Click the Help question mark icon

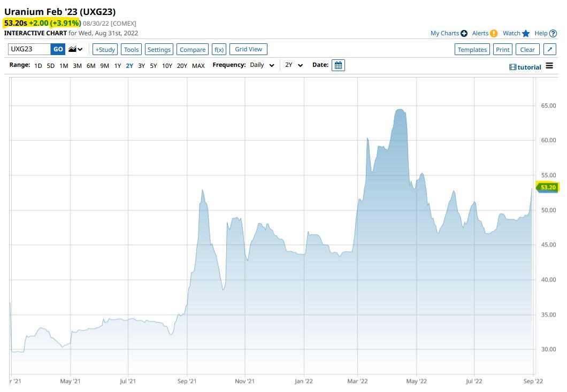553,33
